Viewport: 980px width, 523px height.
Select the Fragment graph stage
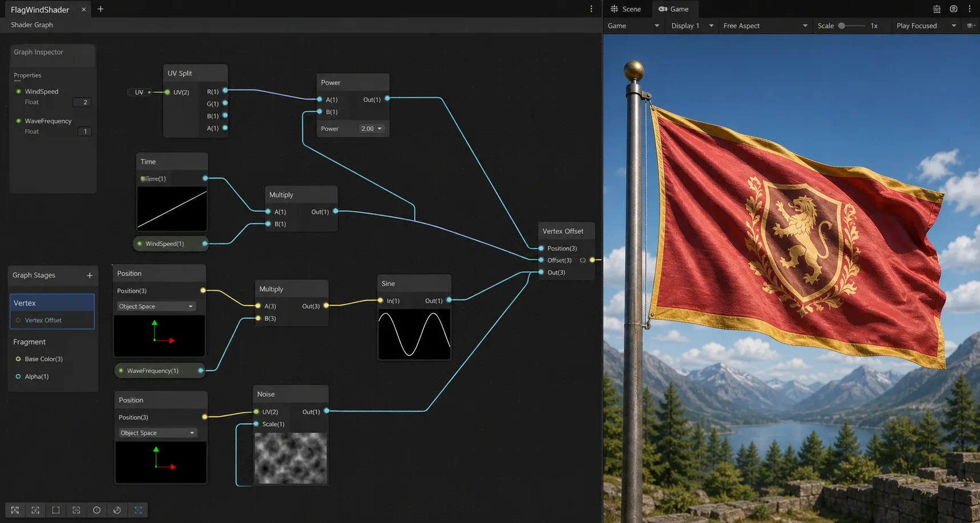tap(30, 342)
